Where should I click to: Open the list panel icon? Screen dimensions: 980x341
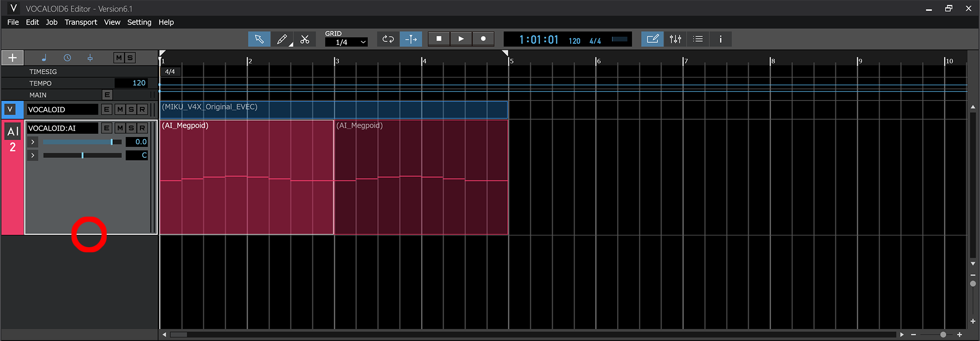pos(698,39)
